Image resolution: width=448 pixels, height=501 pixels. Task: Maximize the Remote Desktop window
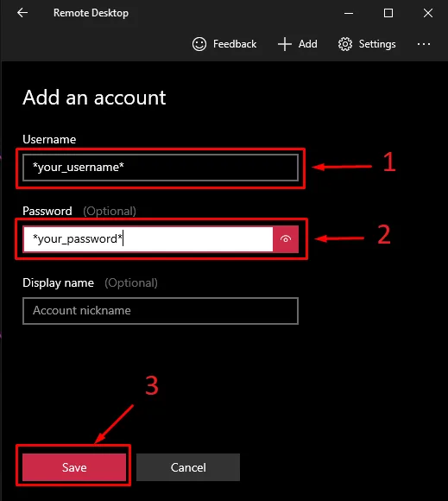click(388, 13)
